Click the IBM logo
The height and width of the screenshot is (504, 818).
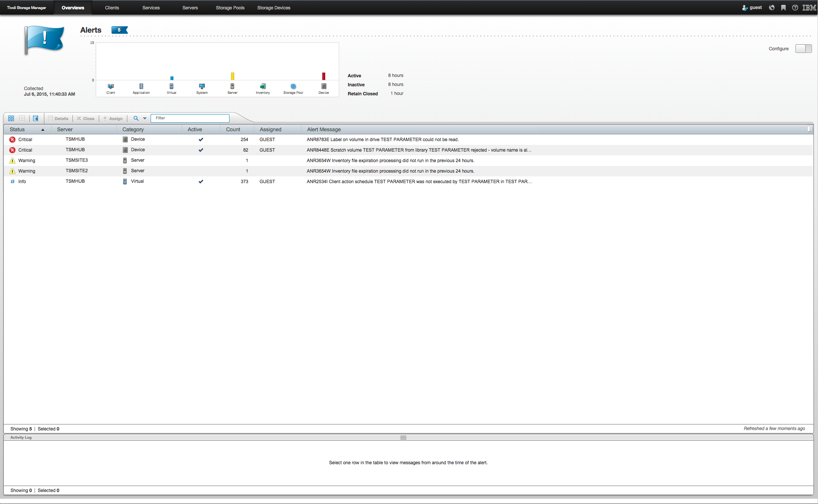(809, 8)
